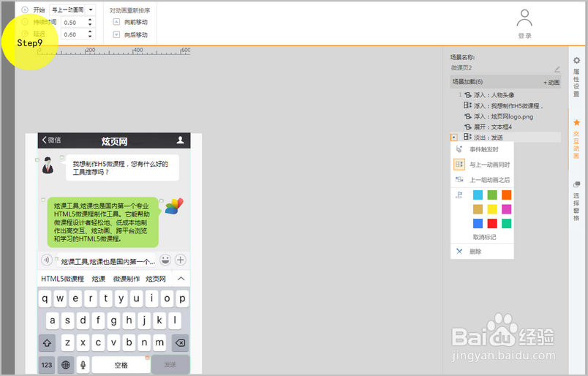588x376 pixels.
Task: Decrease the 延迟 delay value
Action: (x=90, y=37)
